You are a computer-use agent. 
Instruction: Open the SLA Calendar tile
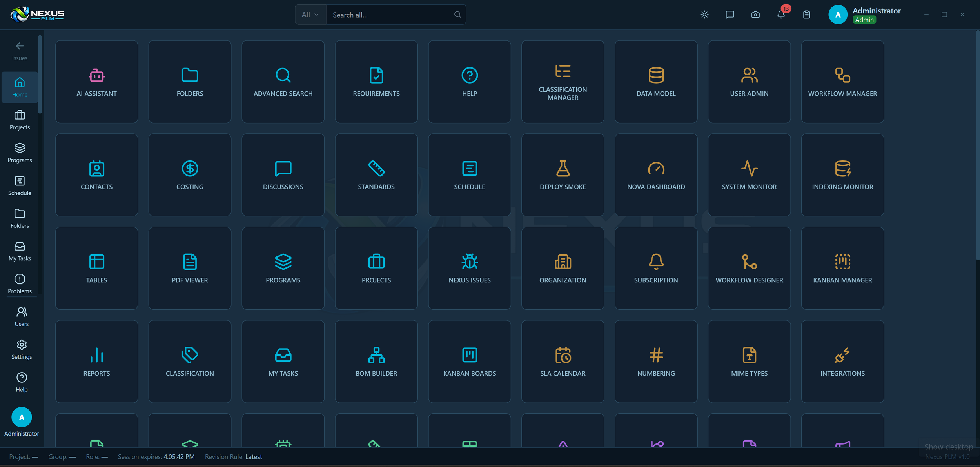(x=563, y=362)
